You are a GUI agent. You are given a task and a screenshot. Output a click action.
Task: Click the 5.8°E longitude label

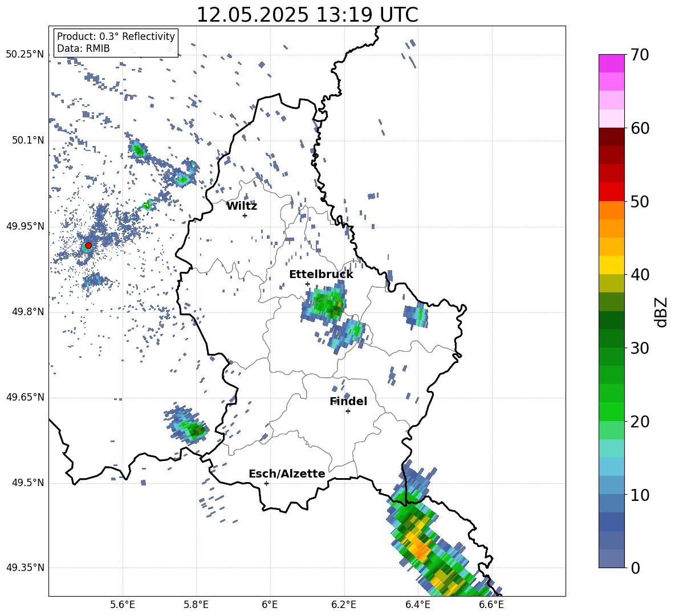pos(196,605)
